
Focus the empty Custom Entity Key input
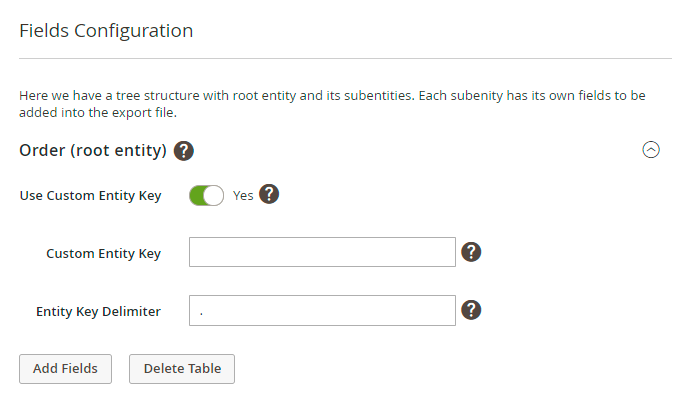click(322, 252)
